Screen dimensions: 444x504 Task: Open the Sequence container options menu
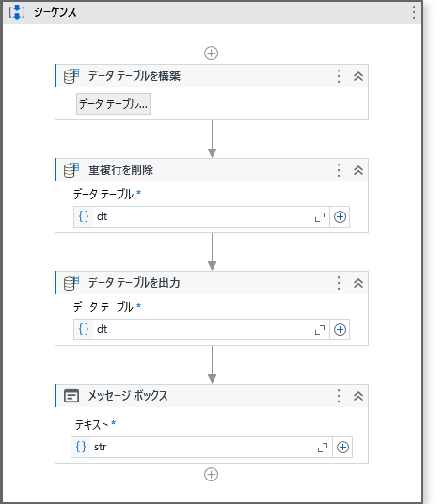pyautogui.click(x=414, y=12)
